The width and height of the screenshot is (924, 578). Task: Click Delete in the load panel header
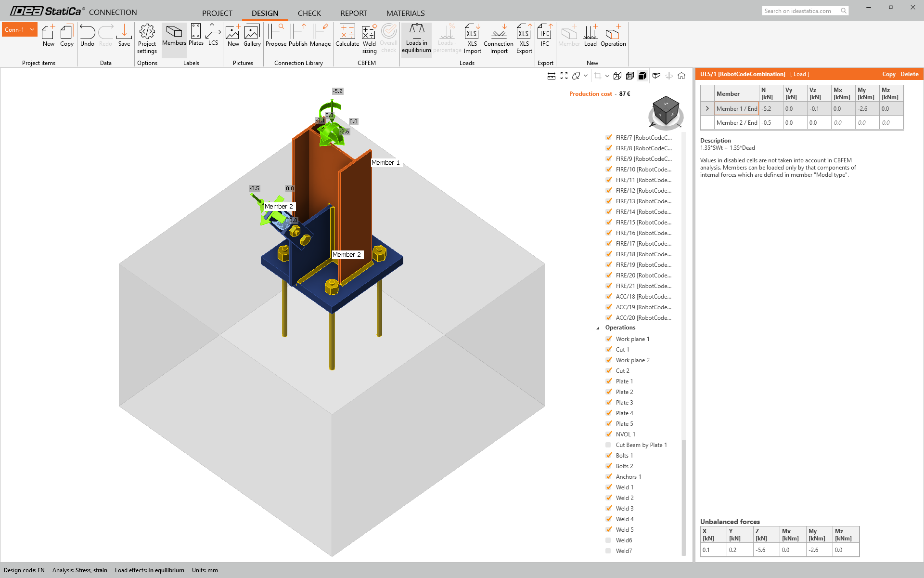tap(909, 74)
